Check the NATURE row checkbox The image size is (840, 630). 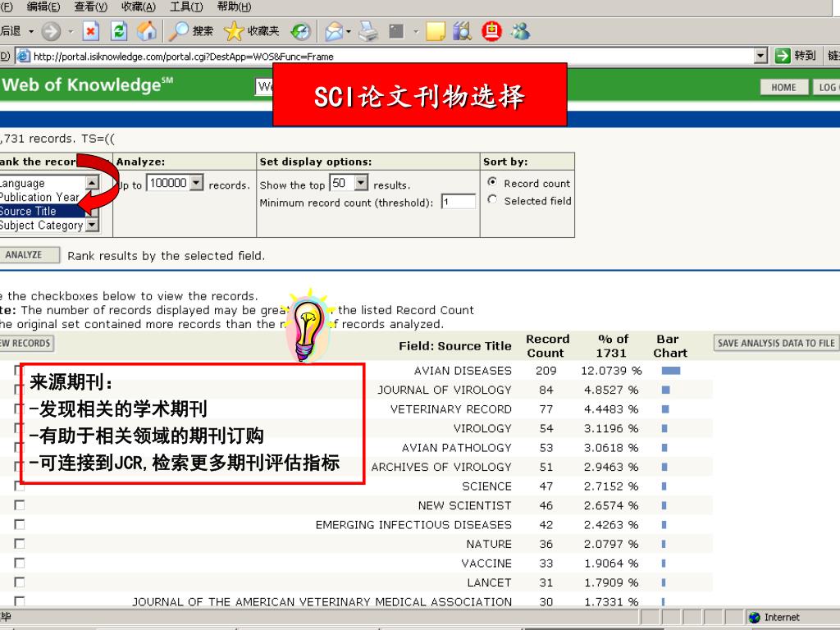pos(20,544)
